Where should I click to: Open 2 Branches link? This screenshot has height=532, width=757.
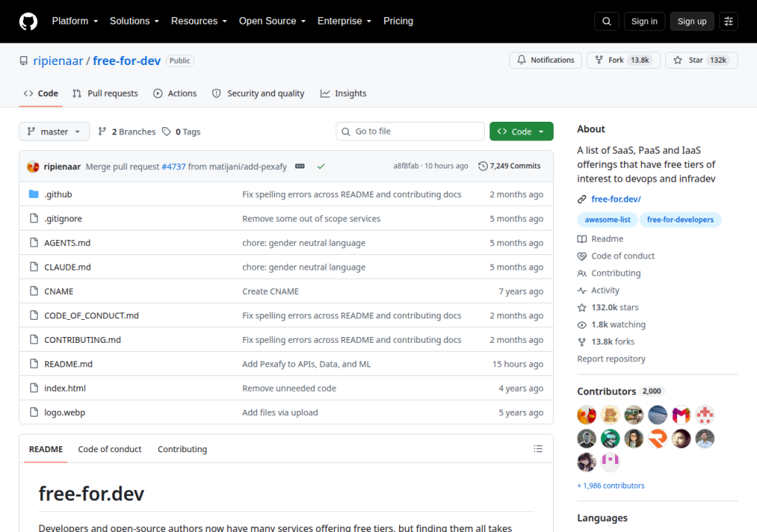[127, 132]
